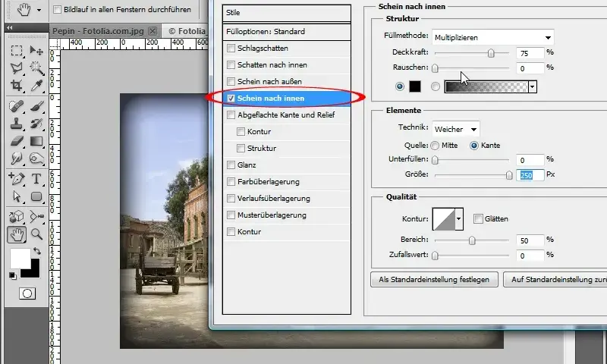The image size is (607, 364).
Task: Select Kante as glow source
Action: point(473,146)
